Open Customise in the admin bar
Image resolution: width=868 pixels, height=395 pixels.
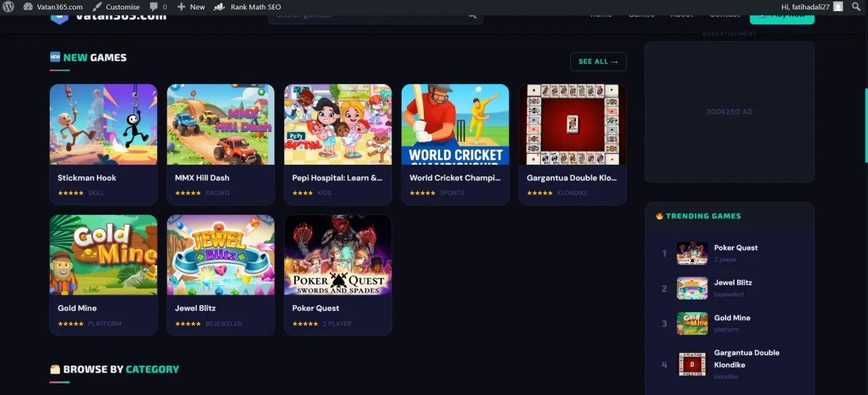coord(116,7)
